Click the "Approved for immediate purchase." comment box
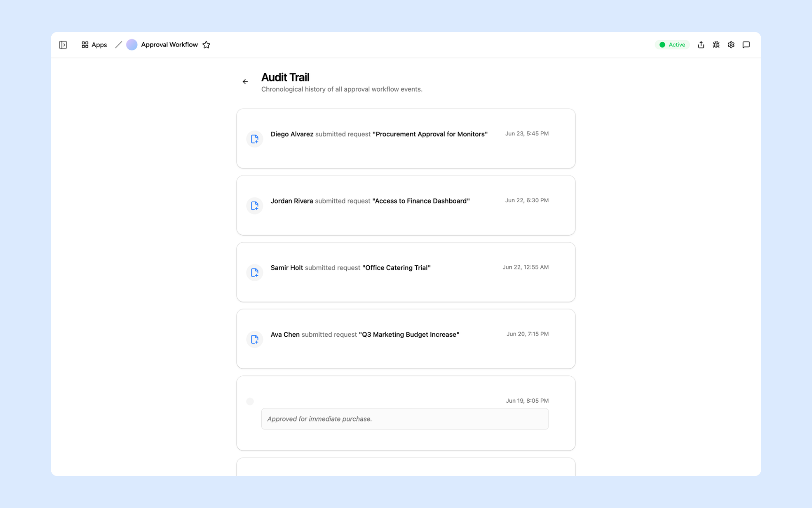The image size is (812, 508). pyautogui.click(x=405, y=419)
